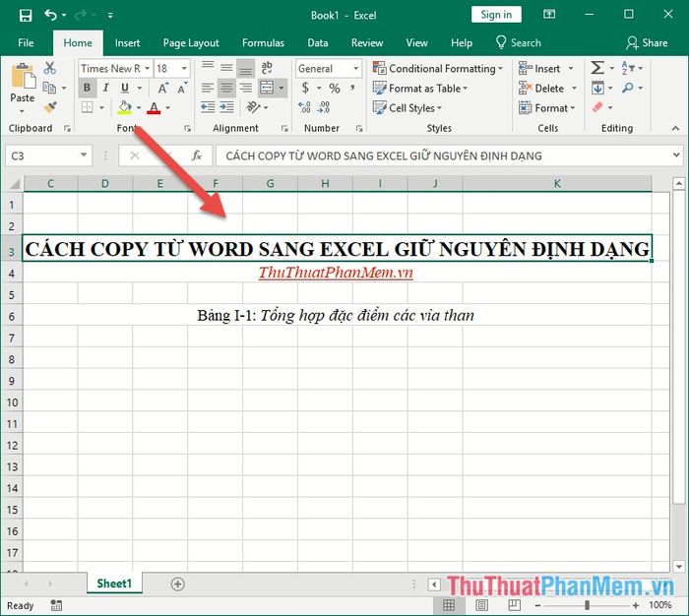689x616 pixels.
Task: Open Cell Styles dropdown
Action: click(x=407, y=107)
